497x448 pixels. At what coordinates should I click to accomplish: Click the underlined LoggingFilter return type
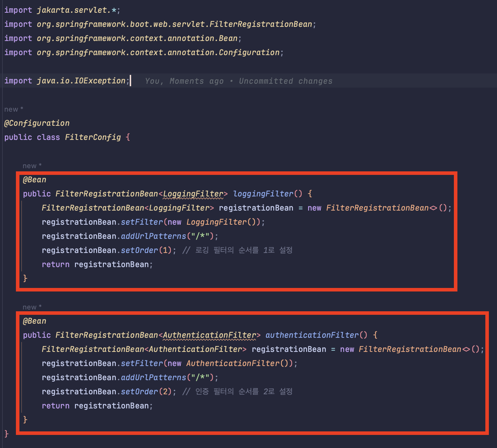(x=193, y=194)
